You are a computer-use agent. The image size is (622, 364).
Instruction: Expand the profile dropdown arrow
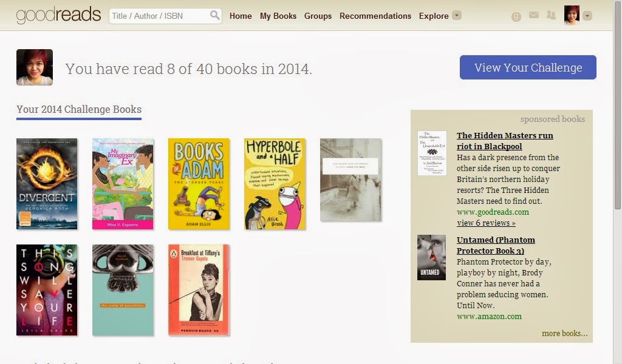pyautogui.click(x=587, y=16)
